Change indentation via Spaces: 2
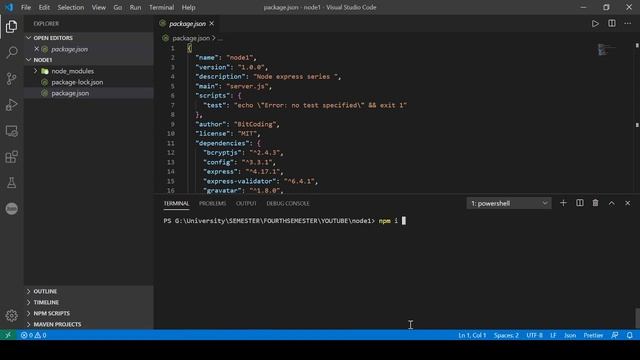This screenshot has height=360, width=640. coord(506,335)
